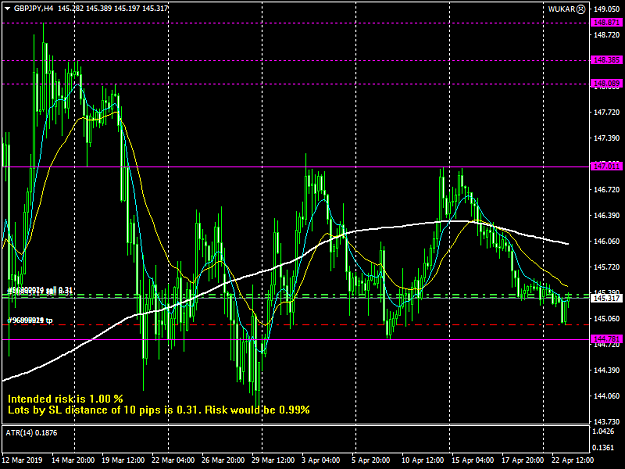
Task: Click the WUKAR expert advisor name
Action: (562, 9)
